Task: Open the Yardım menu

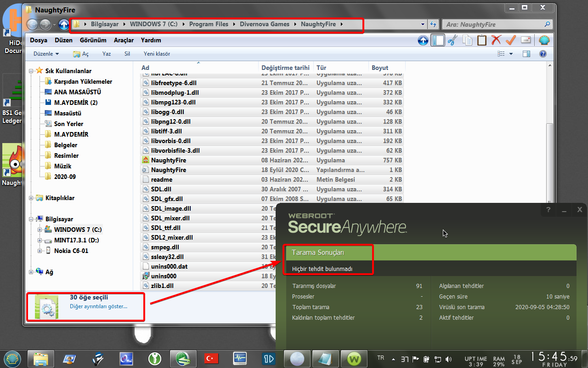Action: [151, 40]
